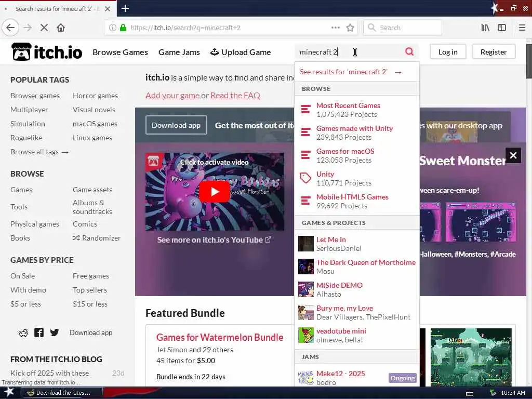Open Games for Watermelon Bundle
This screenshot has height=399, width=532.
coord(220,337)
